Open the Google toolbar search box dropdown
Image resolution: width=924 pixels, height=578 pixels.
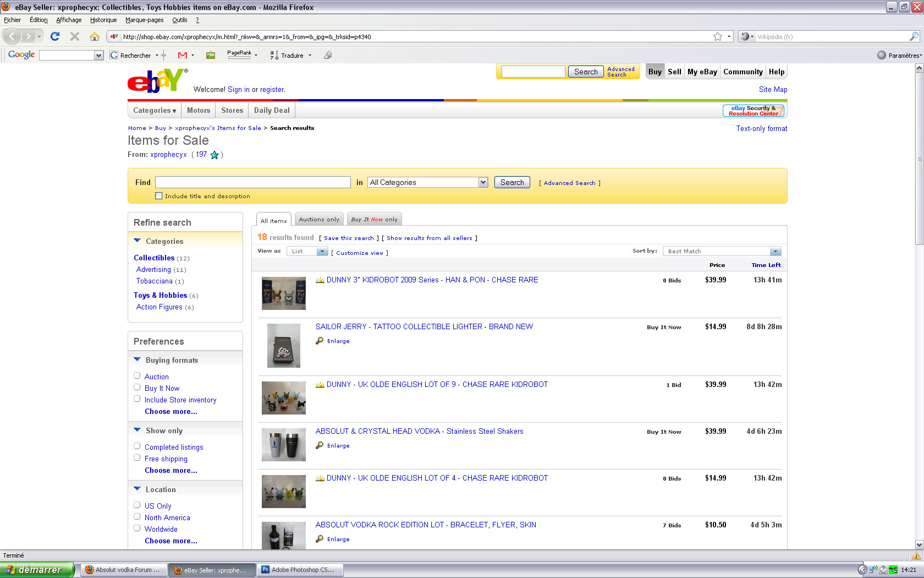tap(98, 55)
